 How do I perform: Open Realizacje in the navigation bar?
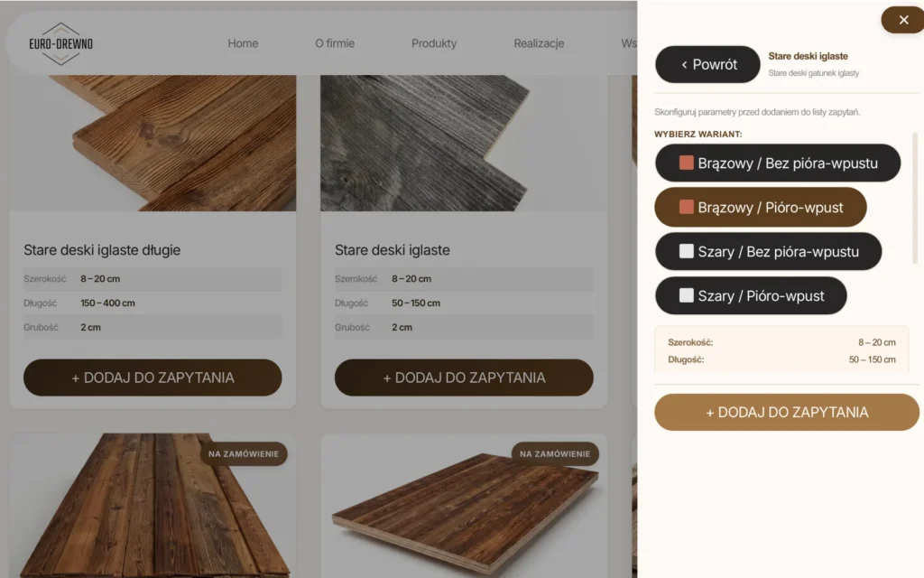coord(539,43)
